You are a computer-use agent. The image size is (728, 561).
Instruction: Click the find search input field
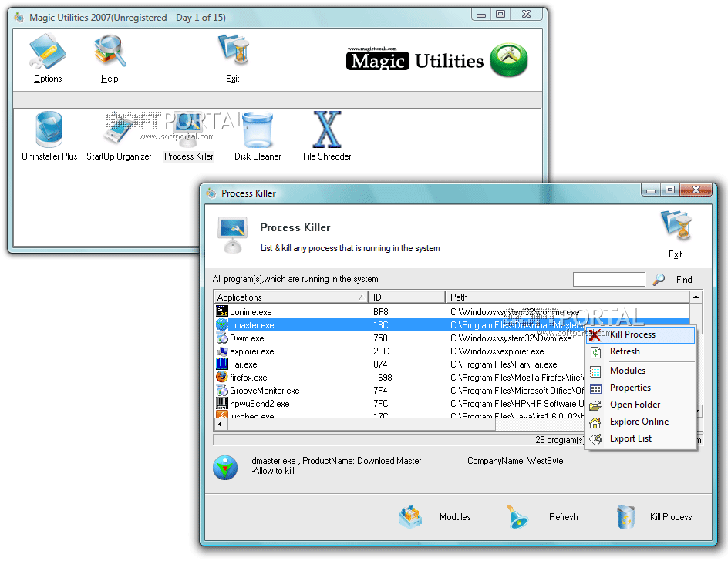pos(608,279)
